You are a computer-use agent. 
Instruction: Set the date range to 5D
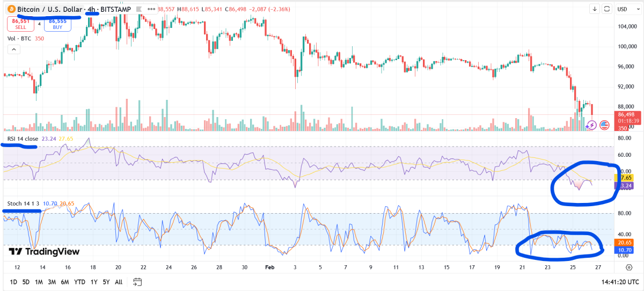click(x=26, y=282)
